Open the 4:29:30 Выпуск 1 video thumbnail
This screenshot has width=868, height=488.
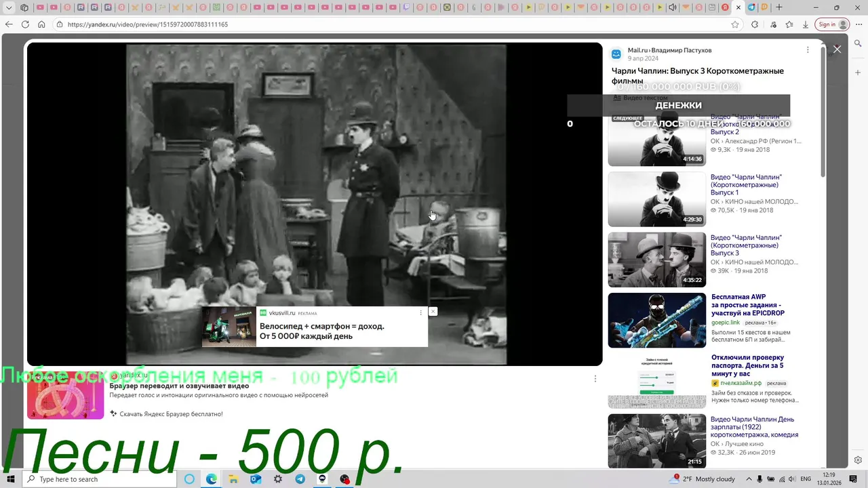click(656, 199)
